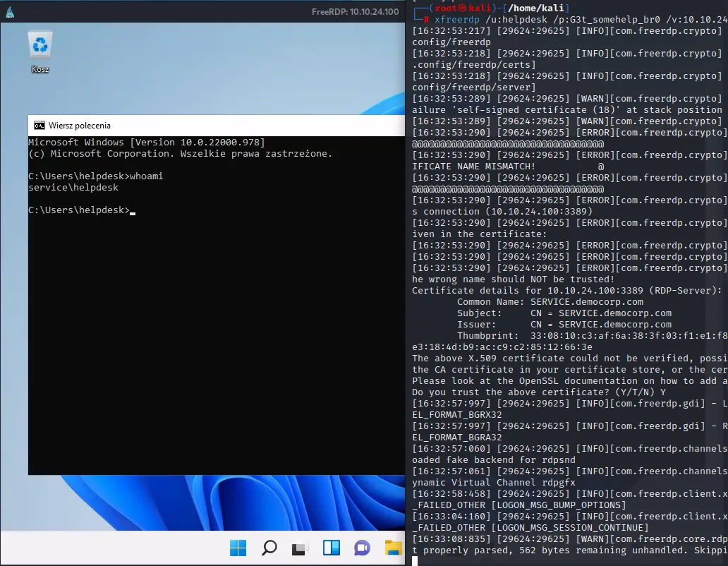Click the FreeRDP window icon in title bar
728x566 pixels.
[x=8, y=12]
